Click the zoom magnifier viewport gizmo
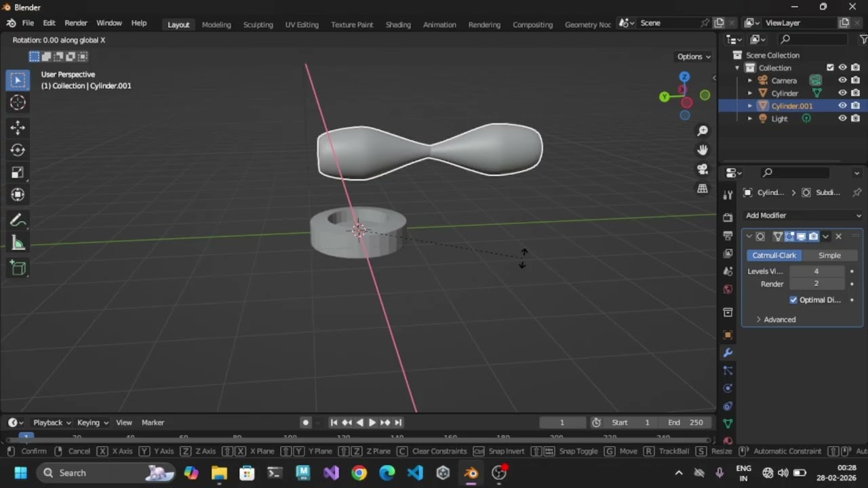This screenshot has width=868, height=488. click(703, 130)
